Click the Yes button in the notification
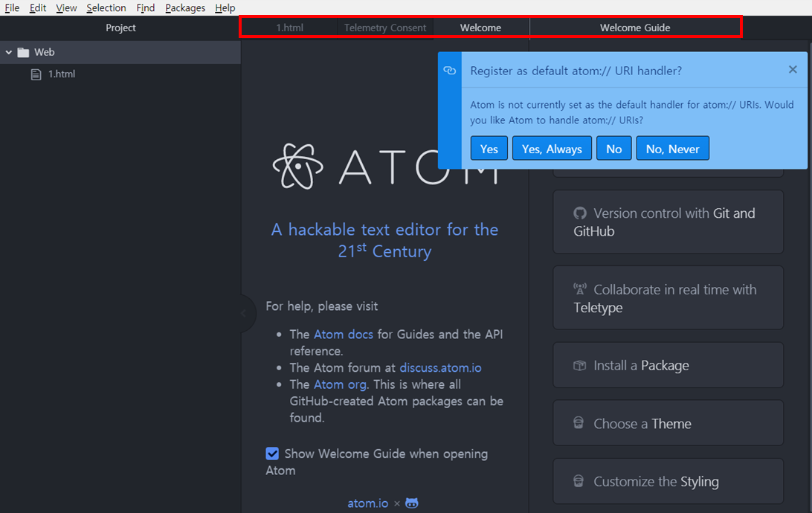Image resolution: width=812 pixels, height=513 pixels. (x=489, y=149)
